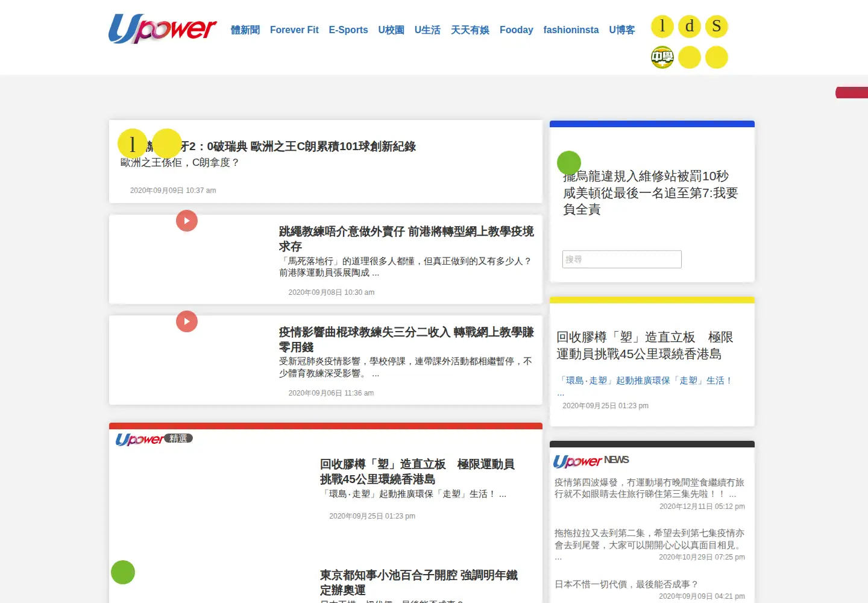
Task: Click the summary starting 「馬死落地行」的道理
Action: point(406,267)
